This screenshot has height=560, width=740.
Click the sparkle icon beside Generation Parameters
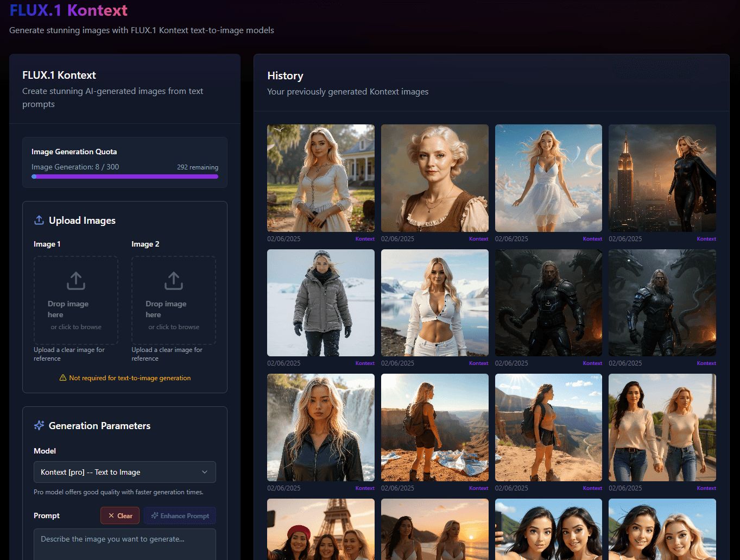point(39,425)
